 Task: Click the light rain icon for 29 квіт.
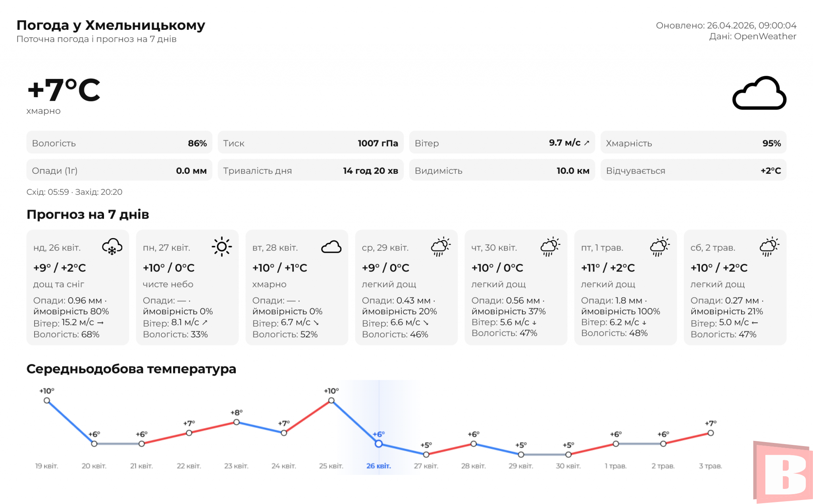point(441,247)
